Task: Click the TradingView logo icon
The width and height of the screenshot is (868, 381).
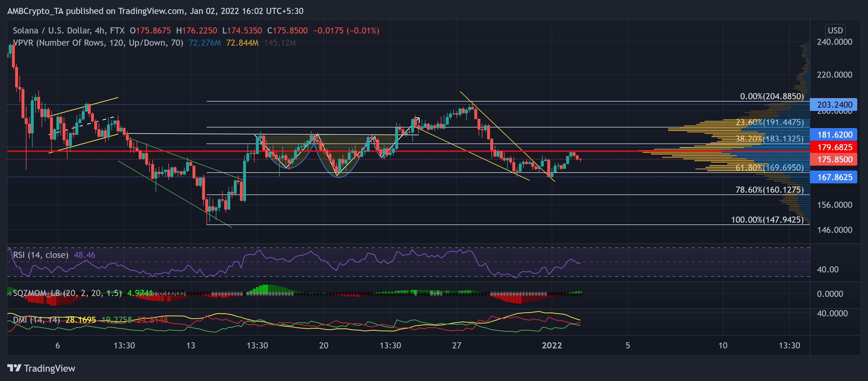Action: click(x=14, y=368)
